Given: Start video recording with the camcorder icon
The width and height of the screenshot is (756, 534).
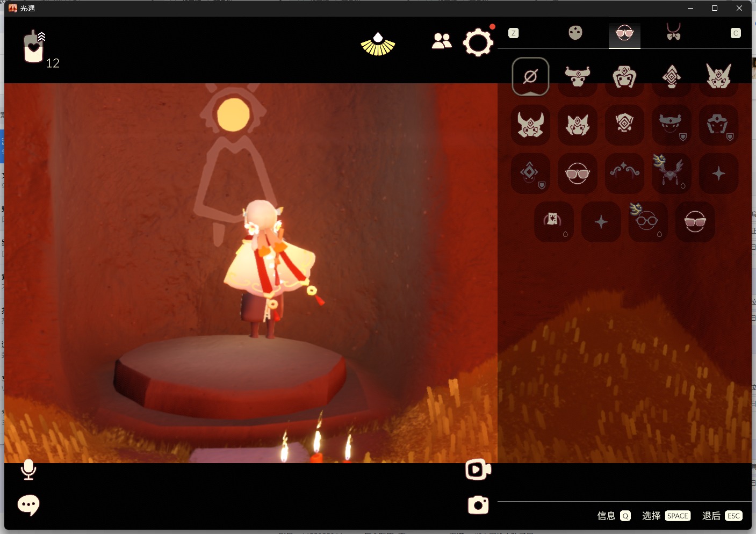Looking at the screenshot, I should pyautogui.click(x=478, y=470).
